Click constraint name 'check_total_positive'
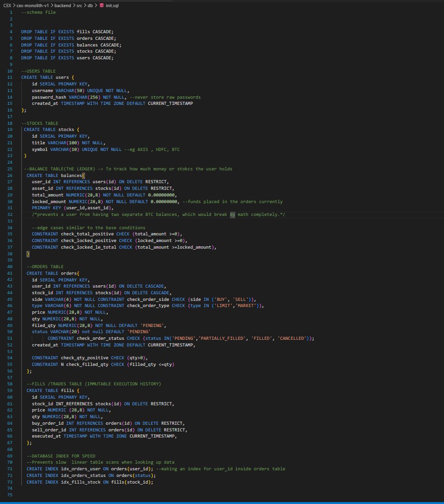Screen dimensions: 444x504 click(87, 234)
